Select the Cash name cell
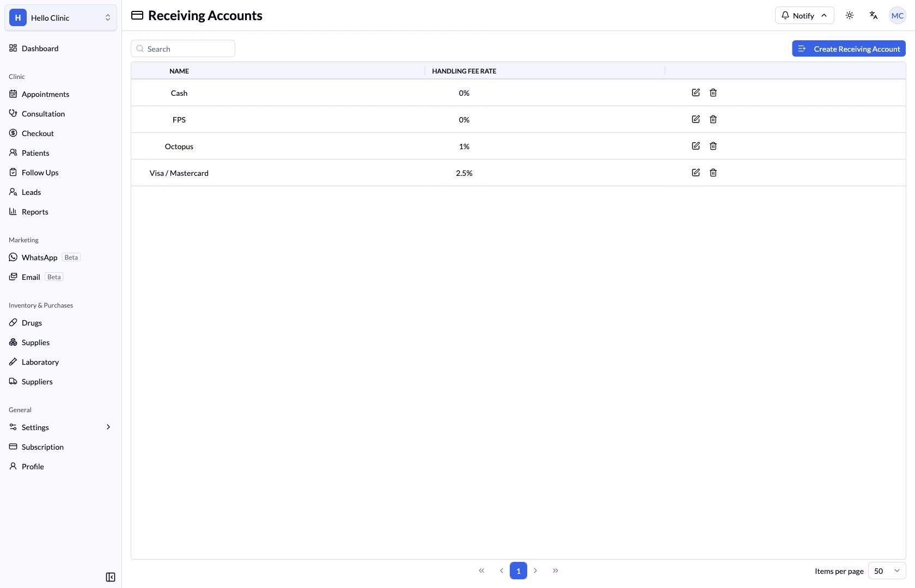 [x=179, y=93]
